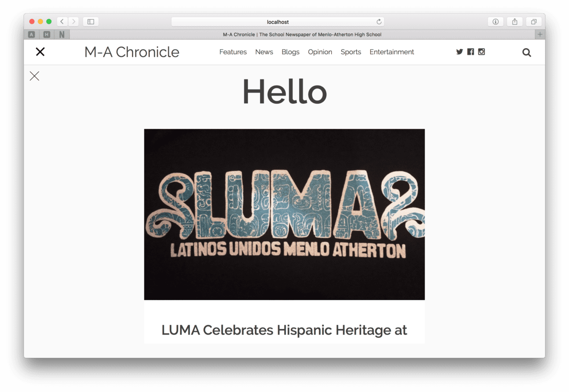Open the Instagram social link
Screen dimensions: 569x392
coord(481,52)
